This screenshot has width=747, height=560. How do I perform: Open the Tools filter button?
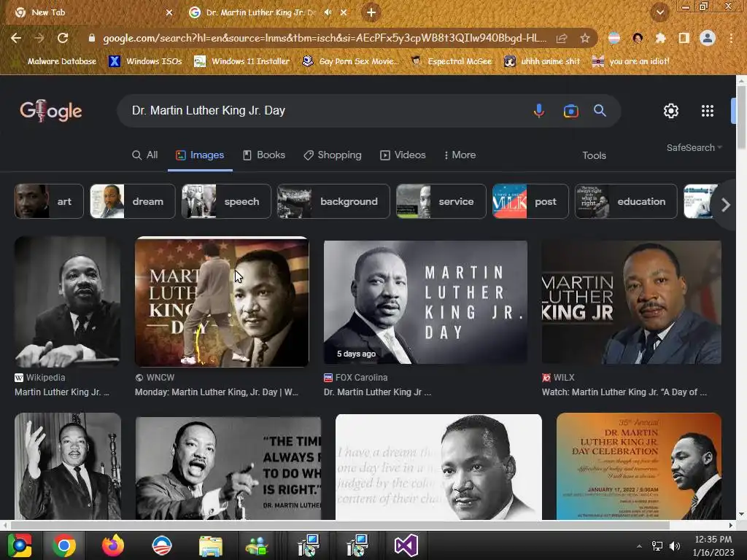point(594,155)
